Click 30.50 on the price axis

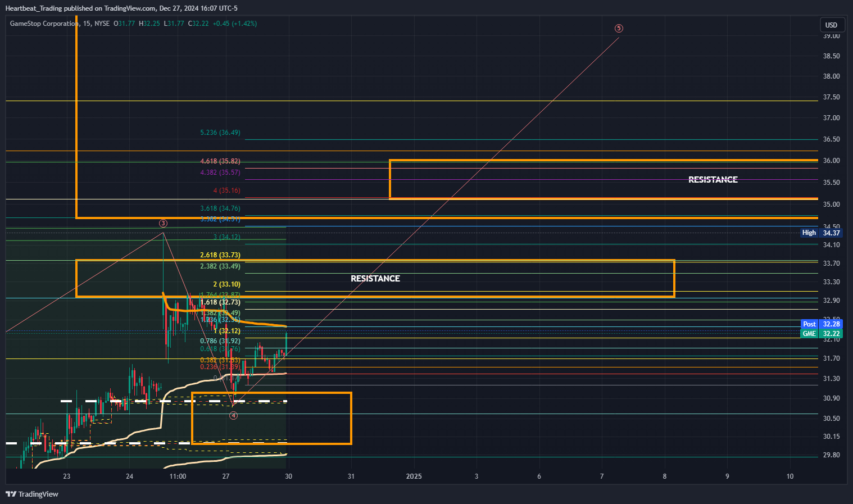coord(831,419)
